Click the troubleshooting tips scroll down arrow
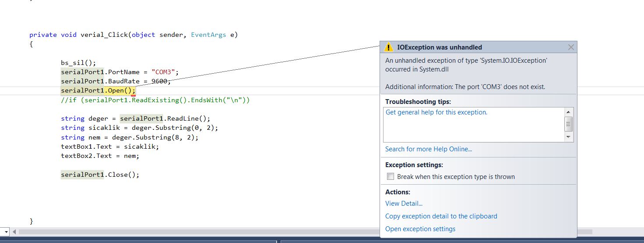The width and height of the screenshot is (644, 243). point(569,137)
